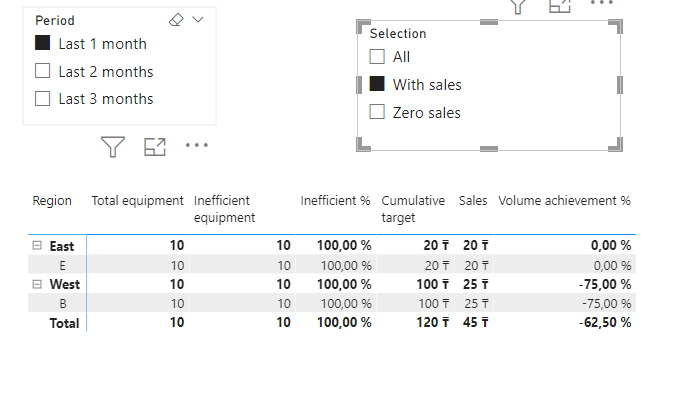
Task: Click Selection slicer bottom-right corner handle
Action: (616, 145)
